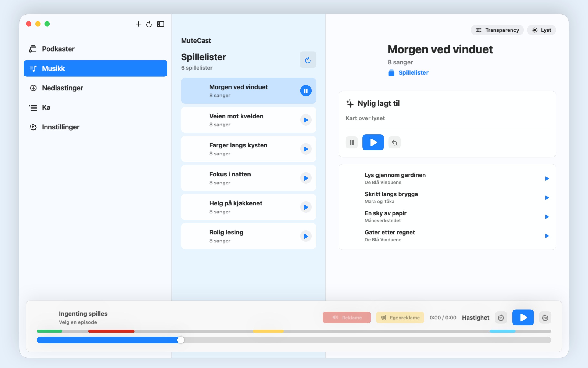Play the song Lys gjennom gardinen

[x=547, y=178]
